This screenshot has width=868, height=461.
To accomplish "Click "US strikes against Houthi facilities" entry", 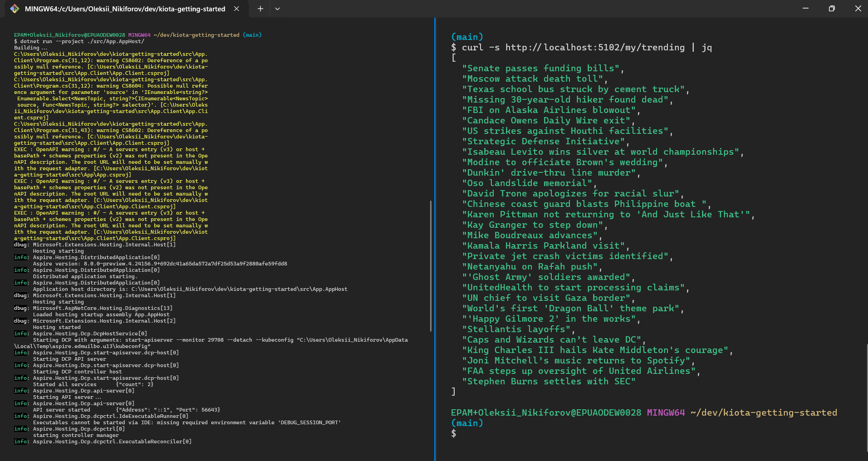I will coord(567,131).
